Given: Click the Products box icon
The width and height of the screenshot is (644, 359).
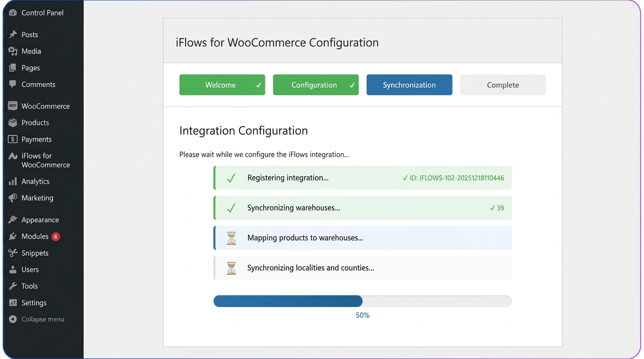Looking at the screenshot, I should 13,122.
